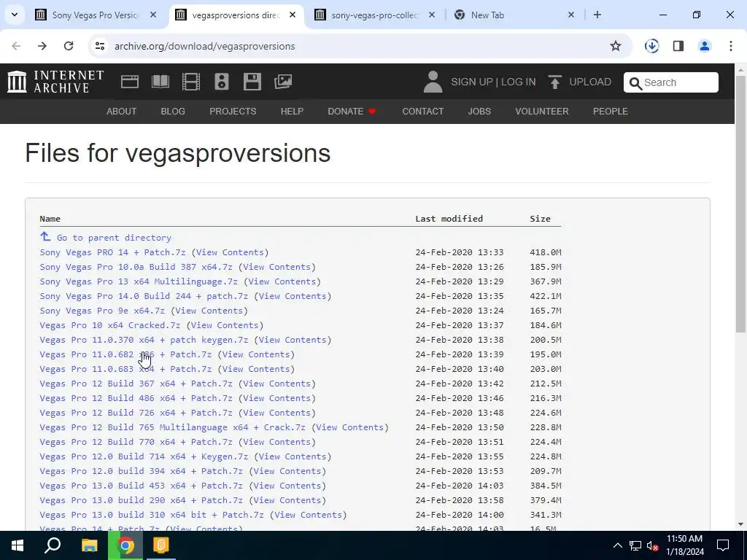Reload the page

tap(69, 46)
